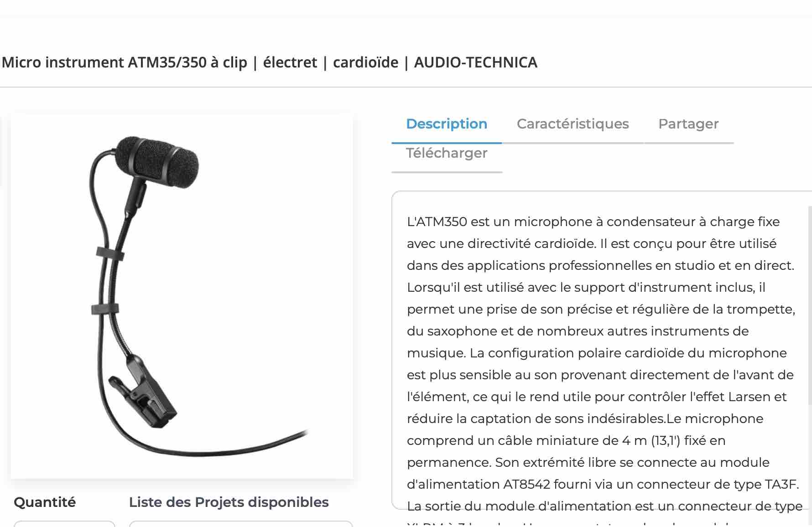
Task: Expand the Liste des Projets disponibles dropdown
Action: coord(241,523)
